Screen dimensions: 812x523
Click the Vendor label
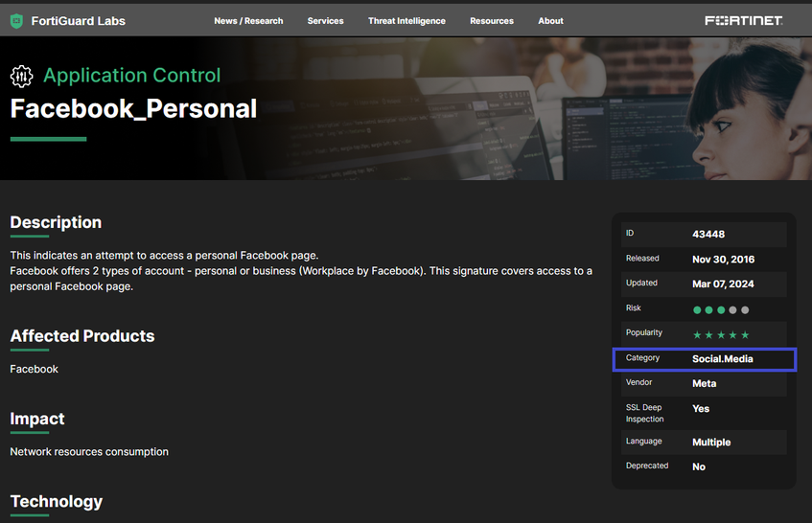click(x=639, y=382)
